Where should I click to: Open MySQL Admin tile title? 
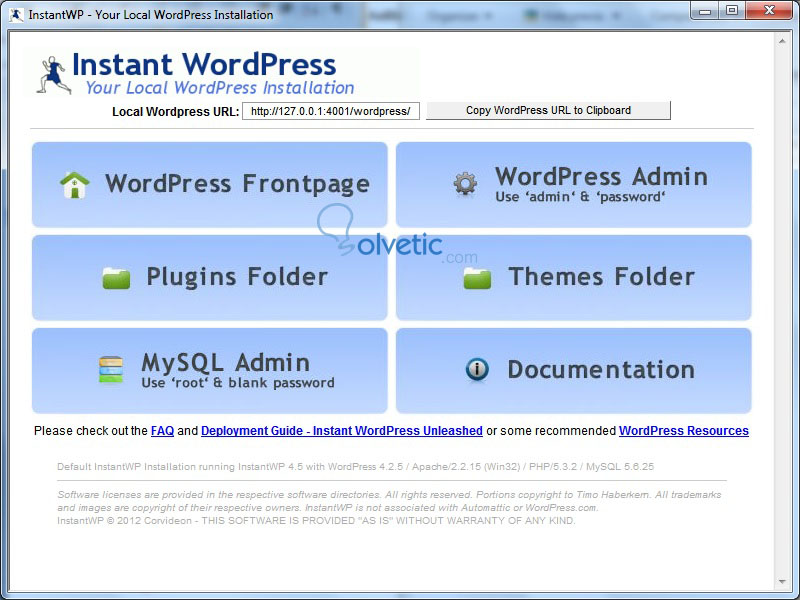point(226,363)
